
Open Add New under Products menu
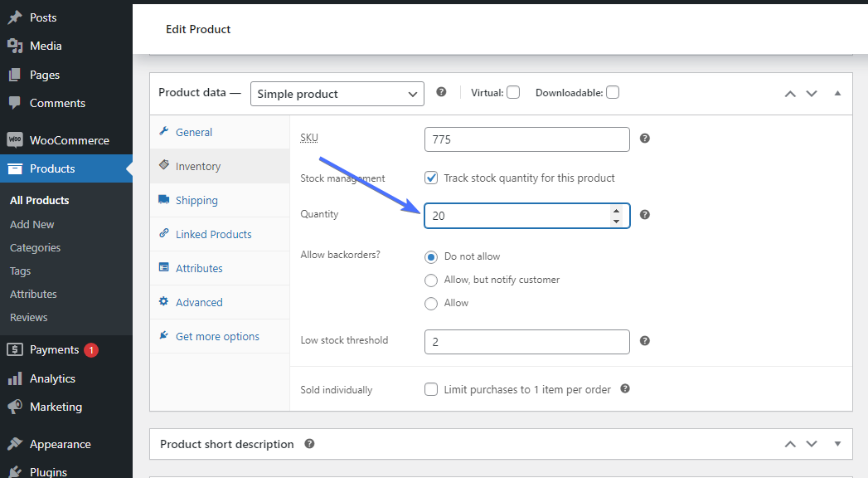[x=32, y=224]
